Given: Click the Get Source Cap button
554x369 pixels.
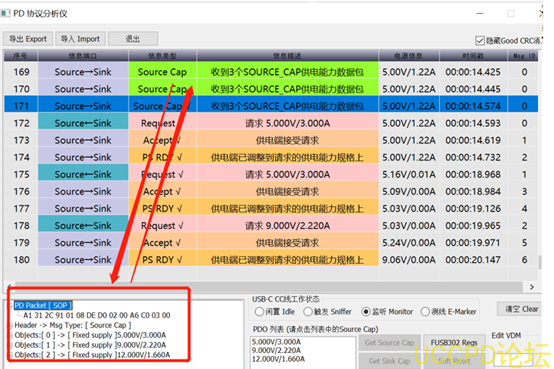Looking at the screenshot, I should click(x=389, y=343).
